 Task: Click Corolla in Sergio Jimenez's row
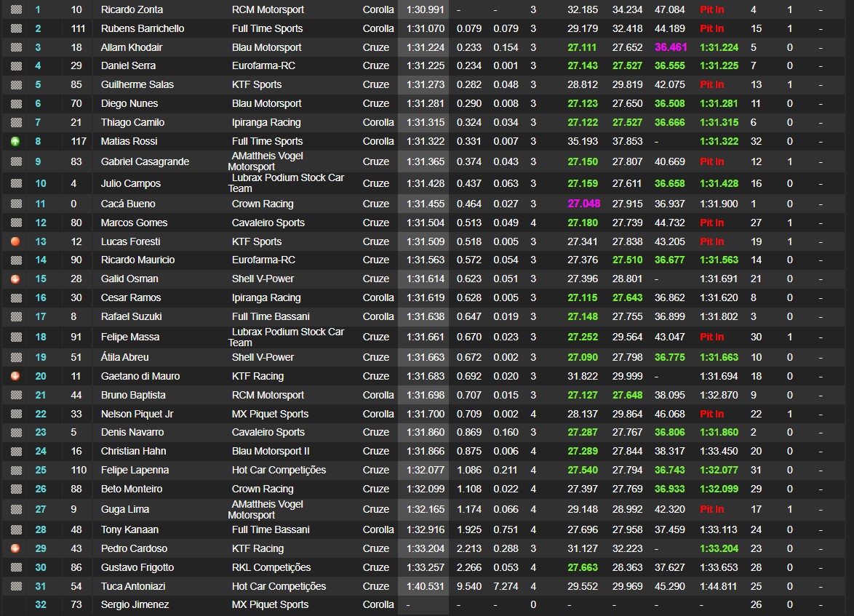(x=378, y=604)
